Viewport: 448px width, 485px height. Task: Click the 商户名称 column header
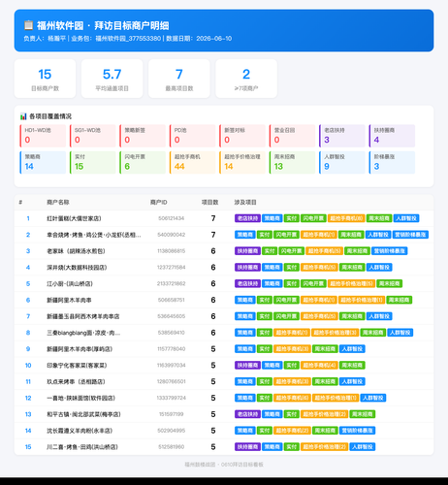point(58,203)
